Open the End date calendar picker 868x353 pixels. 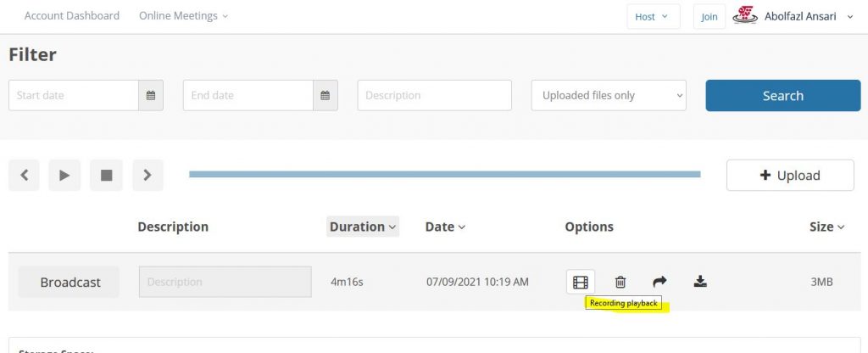(325, 95)
